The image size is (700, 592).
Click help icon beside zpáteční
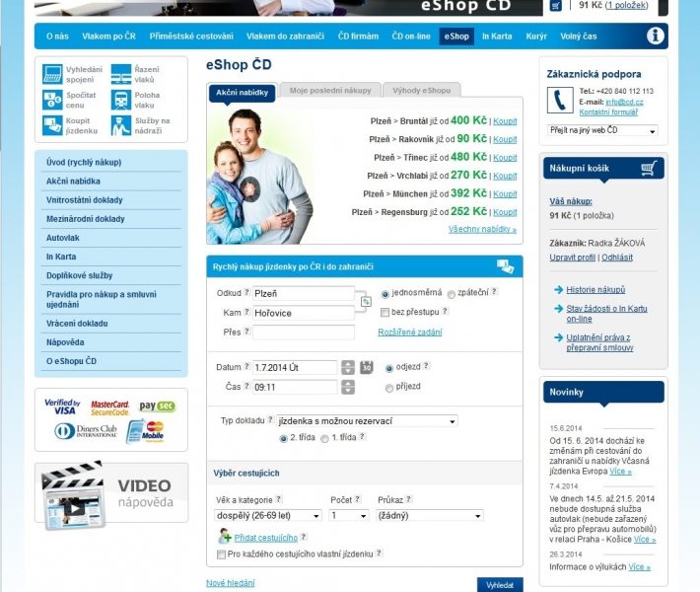click(494, 291)
